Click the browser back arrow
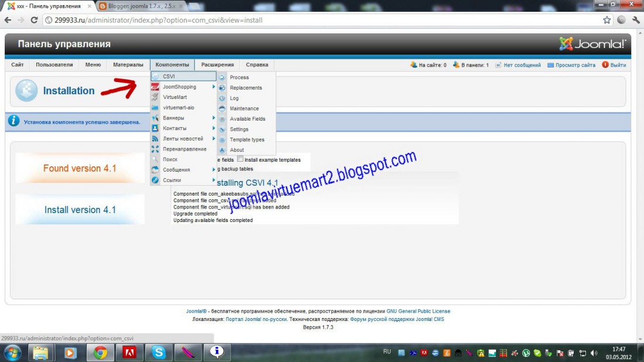This screenshot has width=644, height=362. (8, 20)
